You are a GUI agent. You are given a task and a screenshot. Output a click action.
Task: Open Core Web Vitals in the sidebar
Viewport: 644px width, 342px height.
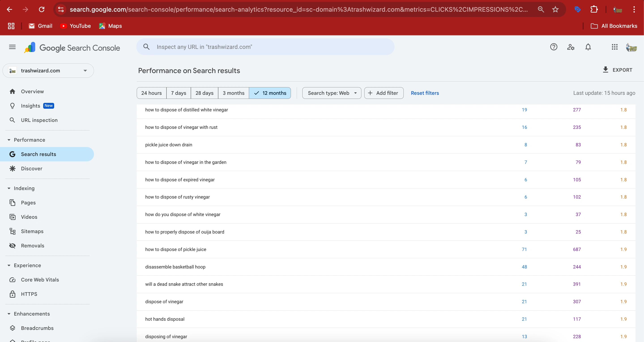point(40,280)
